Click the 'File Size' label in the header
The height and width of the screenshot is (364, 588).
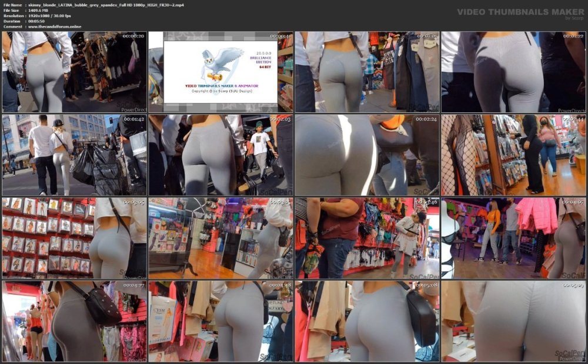[11, 11]
